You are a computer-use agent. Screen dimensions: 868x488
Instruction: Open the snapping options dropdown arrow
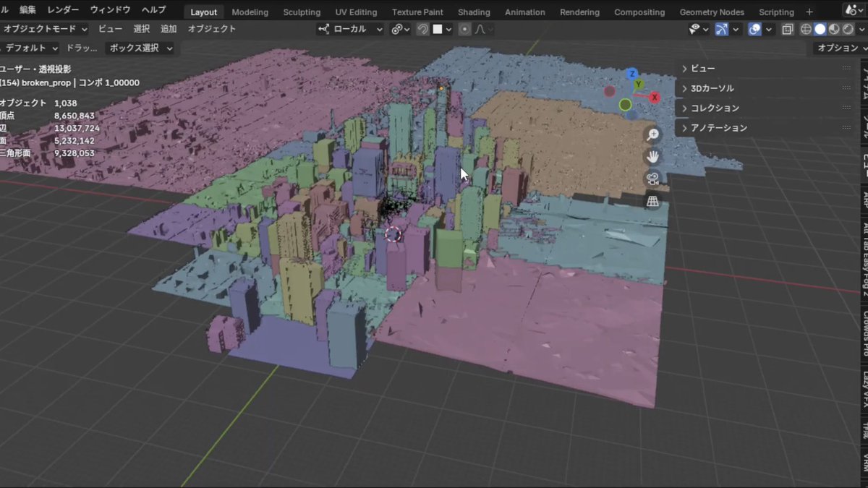point(449,29)
